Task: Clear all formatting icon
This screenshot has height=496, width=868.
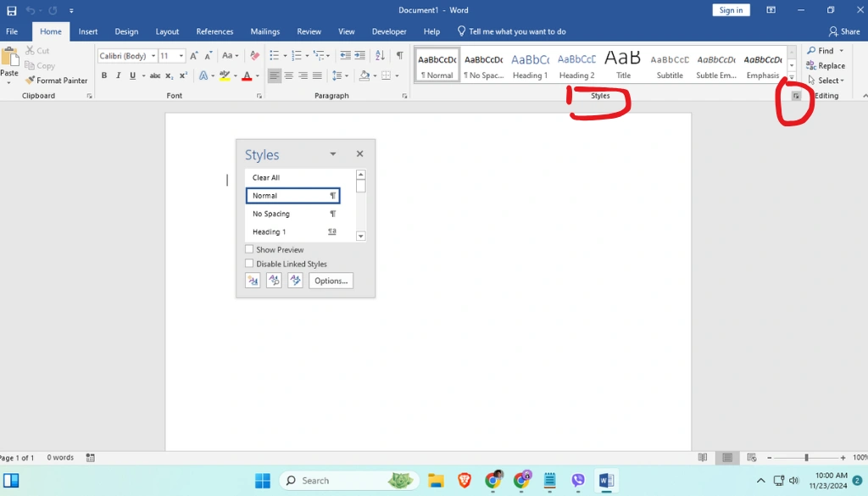Action: pyautogui.click(x=254, y=55)
